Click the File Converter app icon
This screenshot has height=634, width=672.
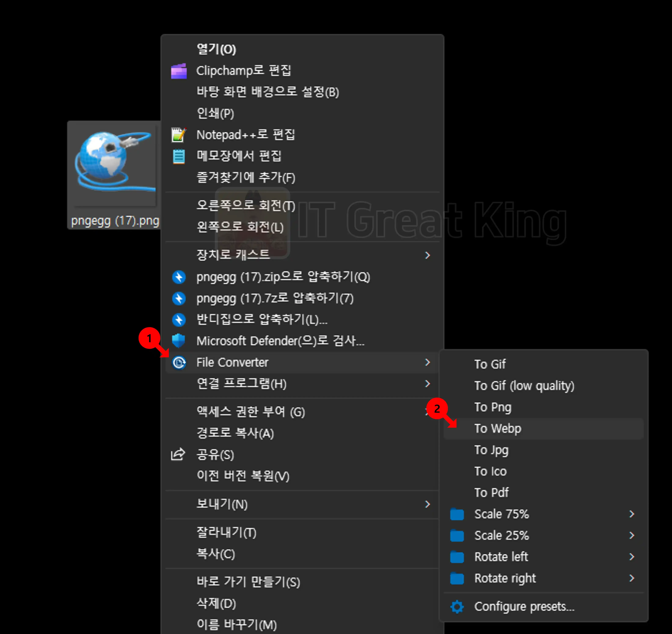[x=179, y=362]
